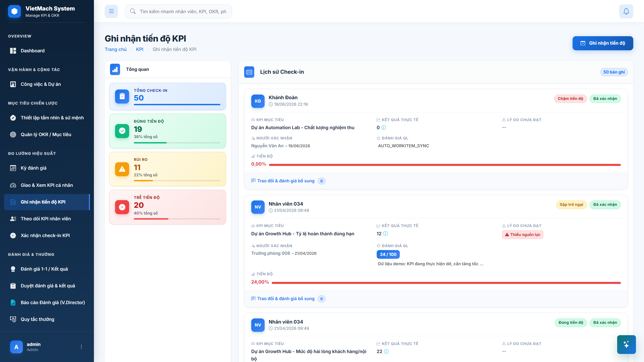Image resolution: width=644 pixels, height=362 pixels.
Task: Expand Khánh Đoàn's Trao đổi & đánh giá bổ sung
Action: click(288, 181)
